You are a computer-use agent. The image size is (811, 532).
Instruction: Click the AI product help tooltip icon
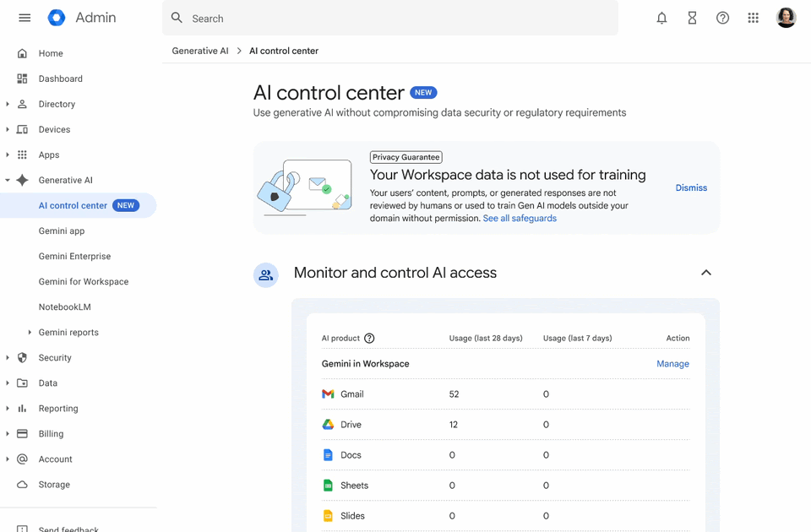369,338
